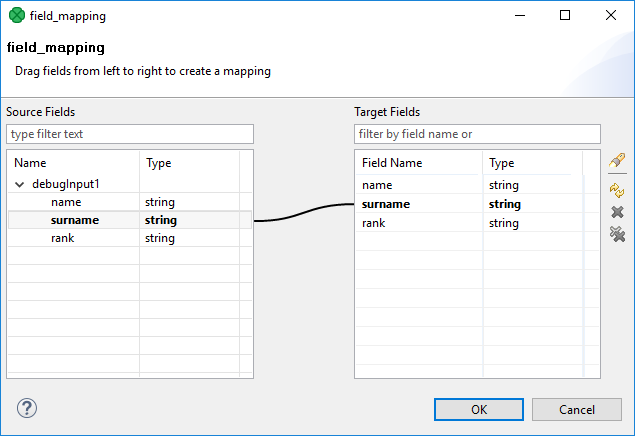Screen dimensions: 635x436
Task: Click the pencil edit icon beside Target Fields
Action: point(617,161)
